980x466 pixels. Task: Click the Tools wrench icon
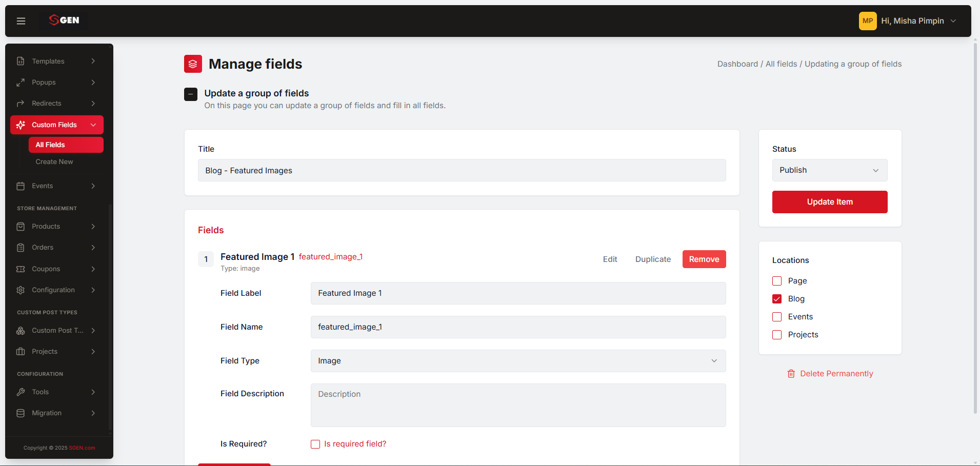coord(21,392)
